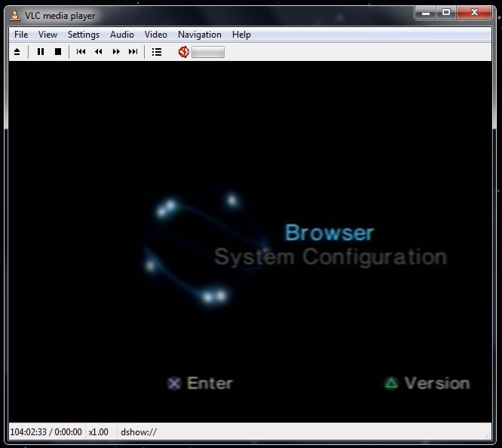Click the cross Enter prompt in video

coord(200,383)
